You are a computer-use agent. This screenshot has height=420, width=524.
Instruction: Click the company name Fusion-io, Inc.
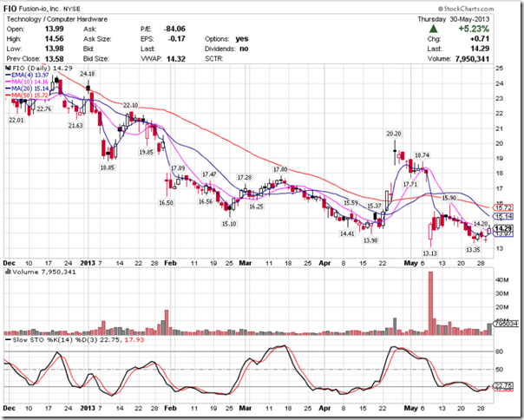[40, 9]
